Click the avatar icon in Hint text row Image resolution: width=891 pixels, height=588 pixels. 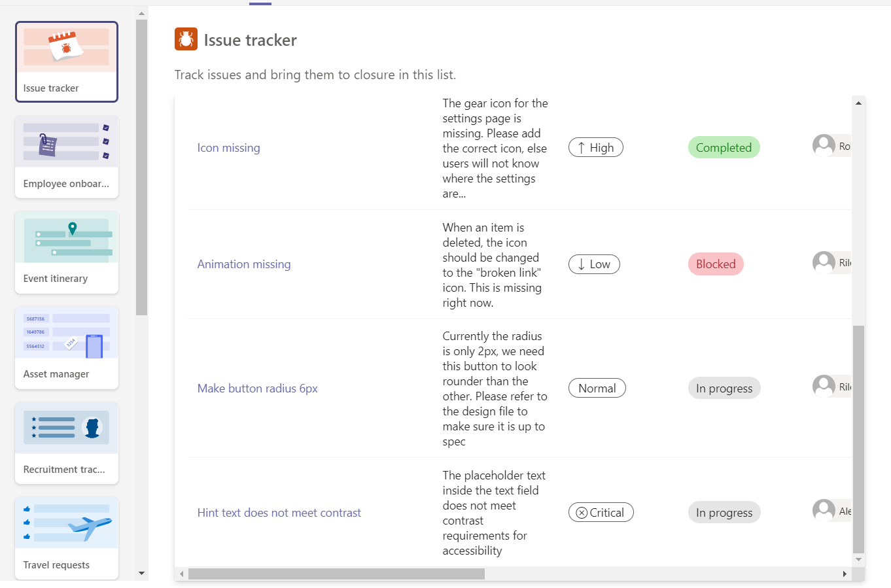[x=824, y=510]
